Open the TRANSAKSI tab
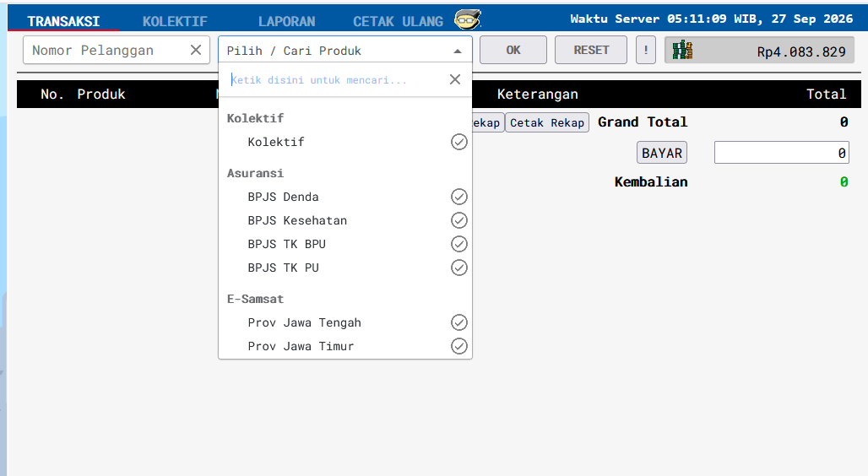Screen dimensions: 868x476 pyautogui.click(x=63, y=22)
